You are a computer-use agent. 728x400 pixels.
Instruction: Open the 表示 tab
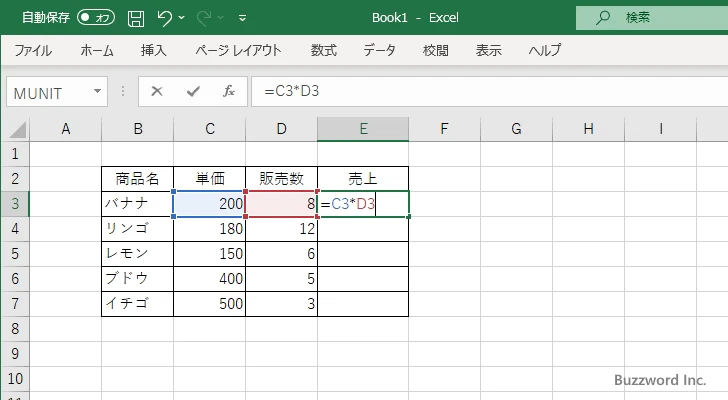pos(488,50)
